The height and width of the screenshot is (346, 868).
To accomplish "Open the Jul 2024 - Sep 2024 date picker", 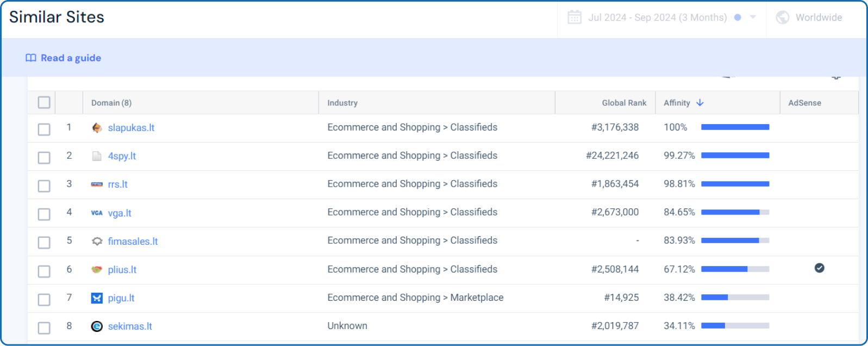I will tap(662, 17).
